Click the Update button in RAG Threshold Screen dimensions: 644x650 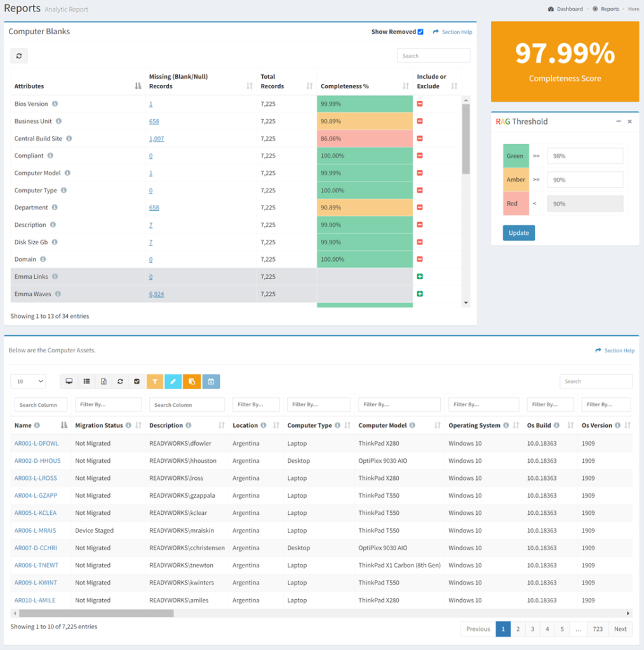(519, 233)
